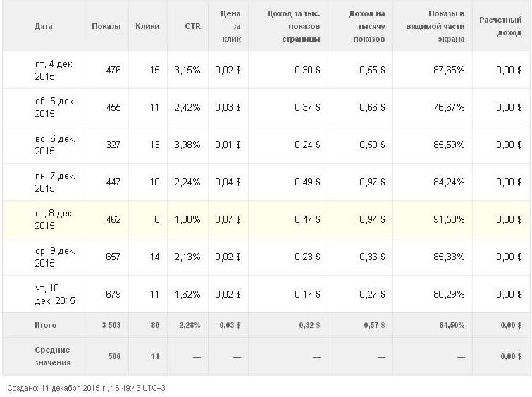The width and height of the screenshot is (532, 397).
Task: Click Доход на тысячу показов header
Action: (x=367, y=26)
